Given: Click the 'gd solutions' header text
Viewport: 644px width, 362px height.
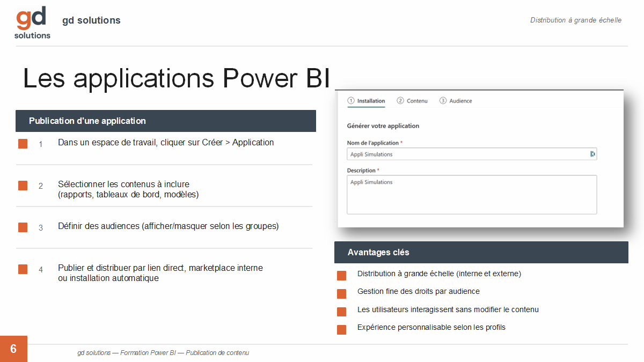Looking at the screenshot, I should click(91, 20).
